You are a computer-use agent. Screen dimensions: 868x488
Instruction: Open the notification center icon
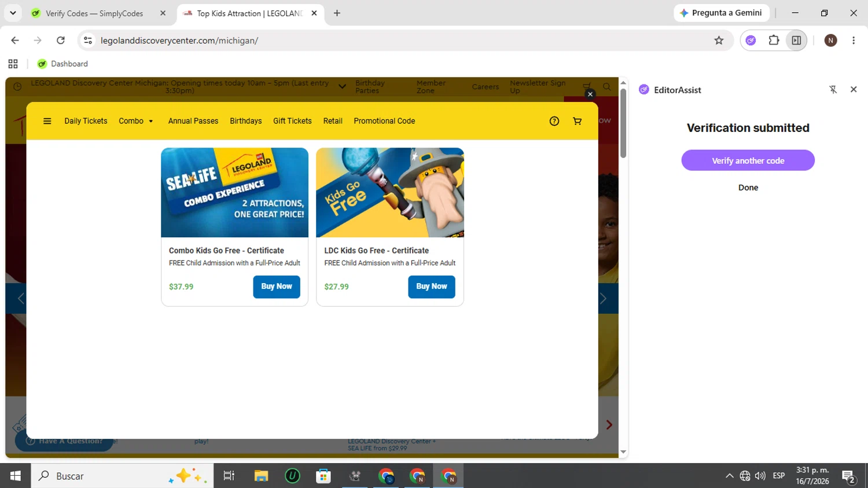click(849, 476)
